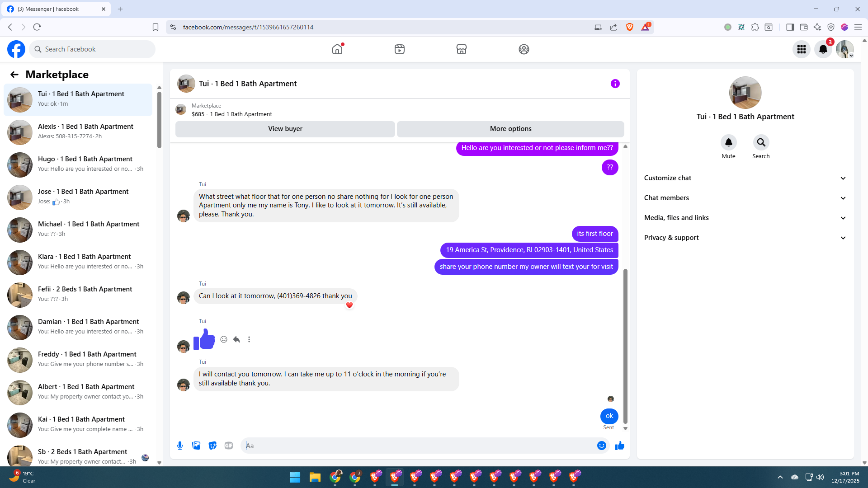Mute this conversation bell
The width and height of the screenshot is (868, 488).
[x=728, y=143]
